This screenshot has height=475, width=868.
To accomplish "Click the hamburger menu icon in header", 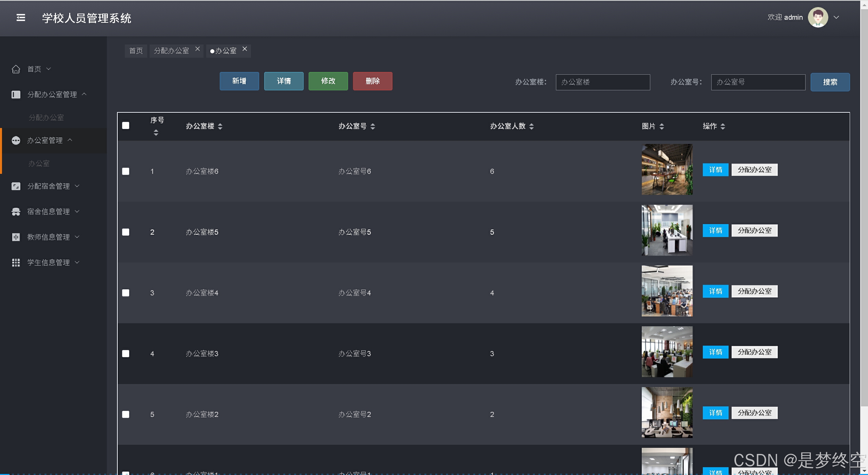I will coord(21,18).
